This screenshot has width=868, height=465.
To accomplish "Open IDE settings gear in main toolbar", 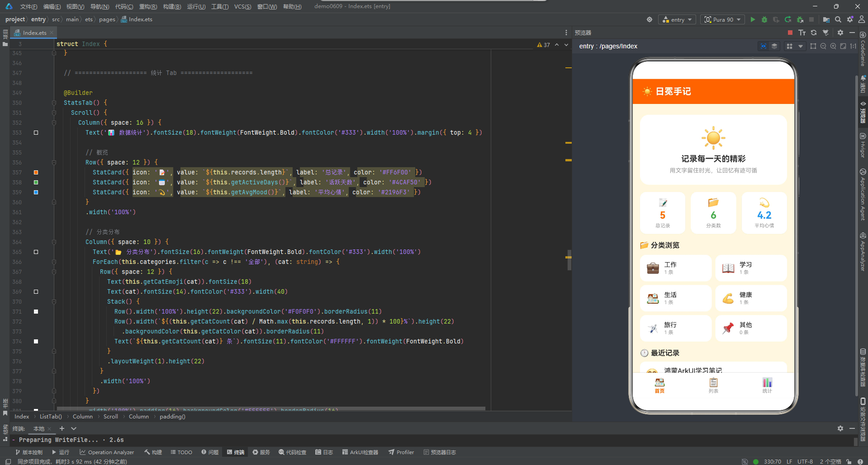I will pos(850,19).
